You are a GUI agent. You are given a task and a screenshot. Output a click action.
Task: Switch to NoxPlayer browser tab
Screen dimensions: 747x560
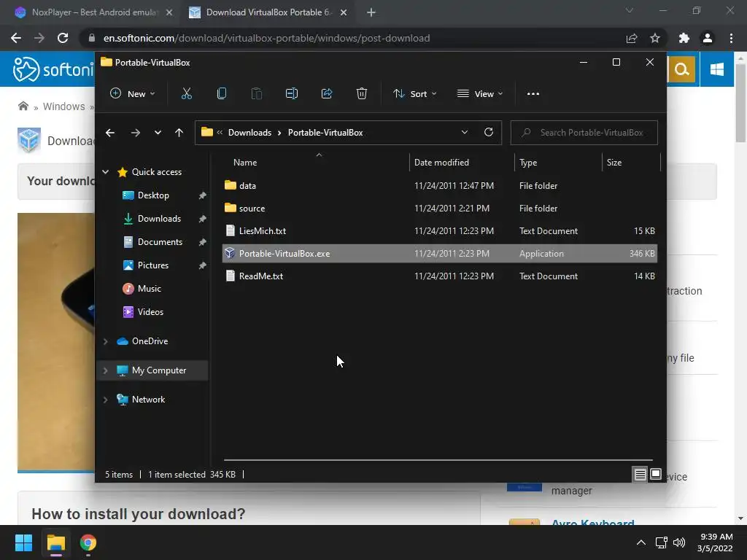[94, 12]
